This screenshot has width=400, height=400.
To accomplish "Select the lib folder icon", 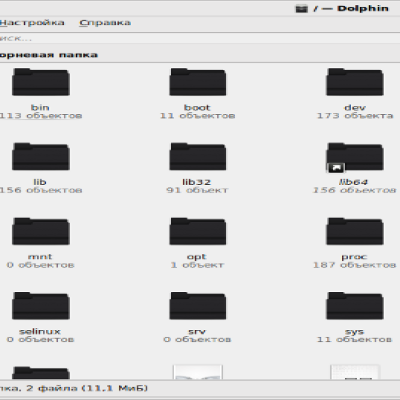I will [41, 157].
